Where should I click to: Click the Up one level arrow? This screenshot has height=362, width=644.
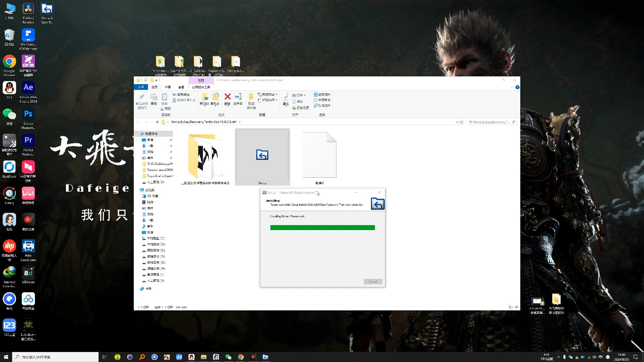[x=157, y=122]
